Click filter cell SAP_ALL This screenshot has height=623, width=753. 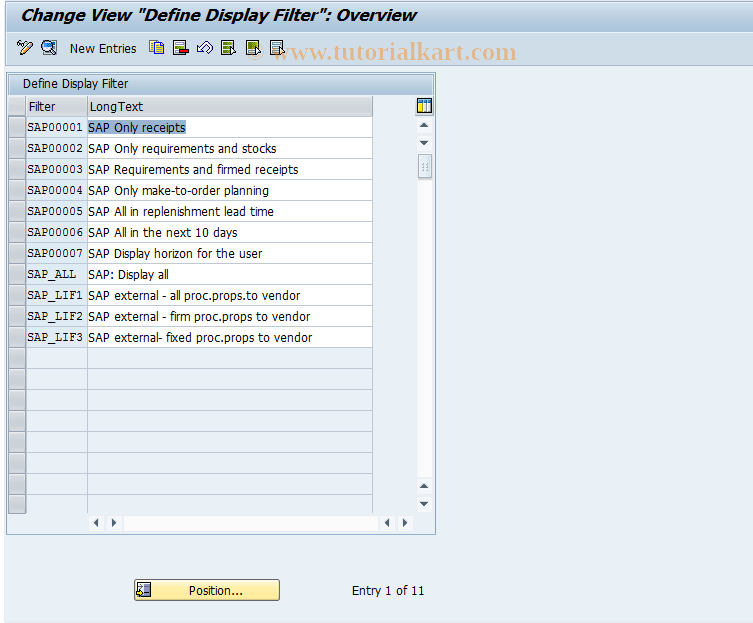pyautogui.click(x=57, y=275)
